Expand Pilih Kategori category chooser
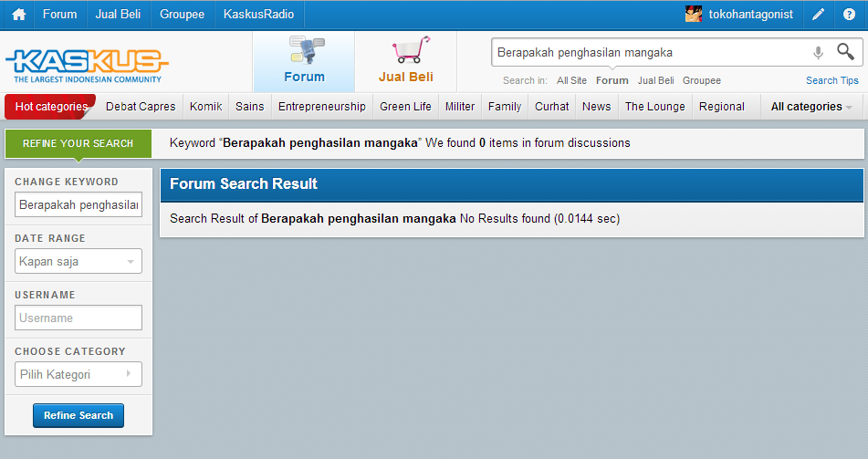This screenshot has height=459, width=868. [78, 374]
